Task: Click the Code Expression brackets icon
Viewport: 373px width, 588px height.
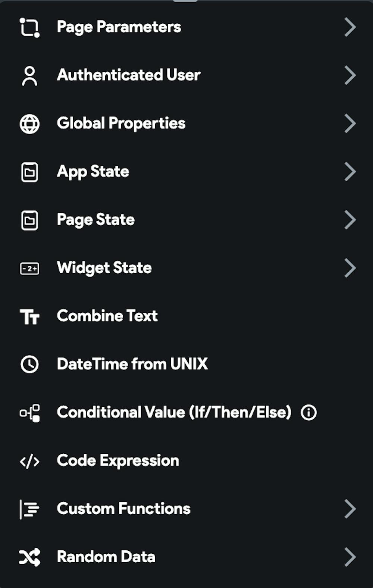Action: coord(29,461)
